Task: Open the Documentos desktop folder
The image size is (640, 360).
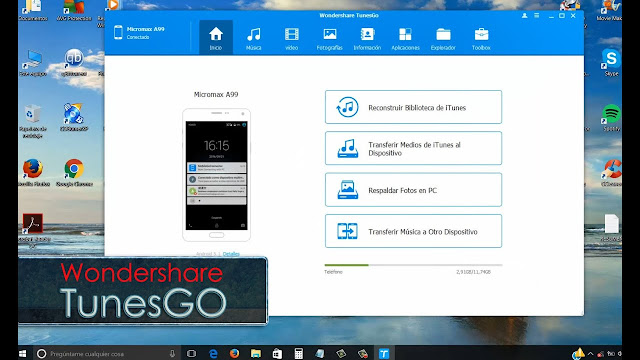Action: point(33,11)
